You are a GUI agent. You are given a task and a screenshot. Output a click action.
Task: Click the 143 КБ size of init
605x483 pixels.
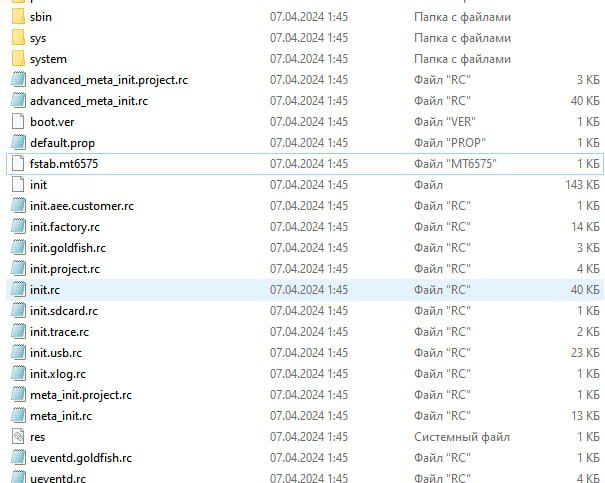click(x=583, y=185)
